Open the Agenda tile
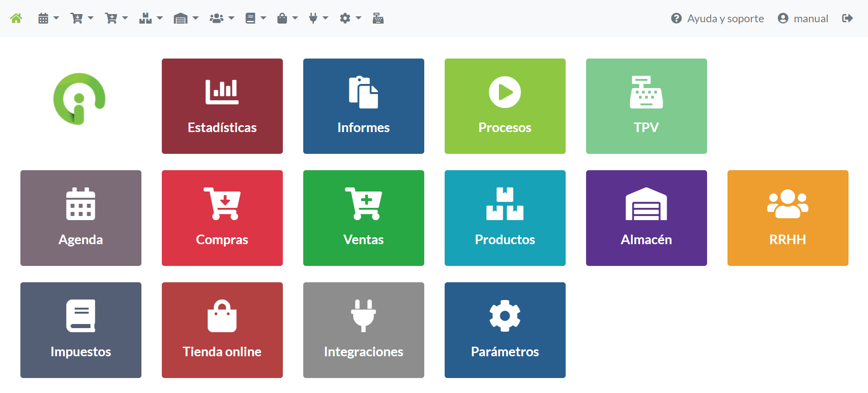The image size is (868, 393). point(81,218)
